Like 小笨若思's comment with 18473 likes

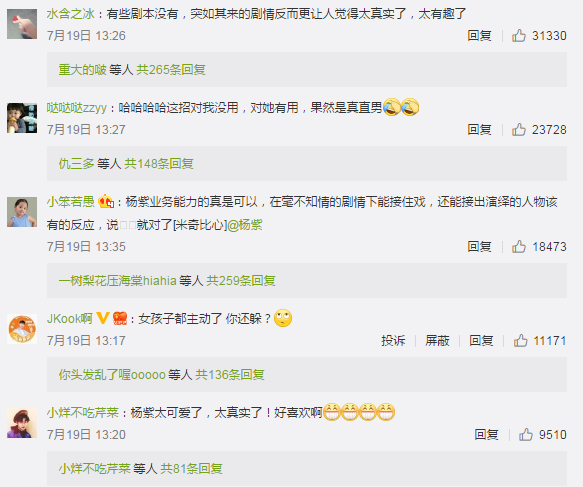[x=519, y=246]
